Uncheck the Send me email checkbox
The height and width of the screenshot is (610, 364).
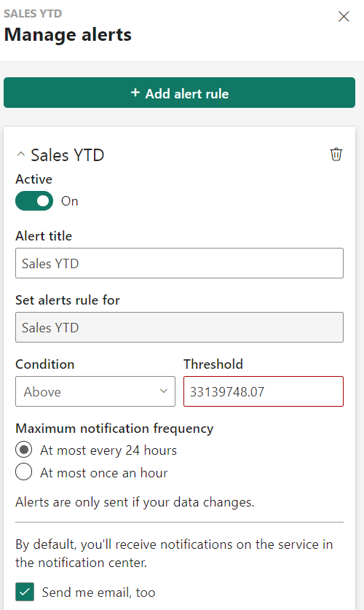coord(25,592)
